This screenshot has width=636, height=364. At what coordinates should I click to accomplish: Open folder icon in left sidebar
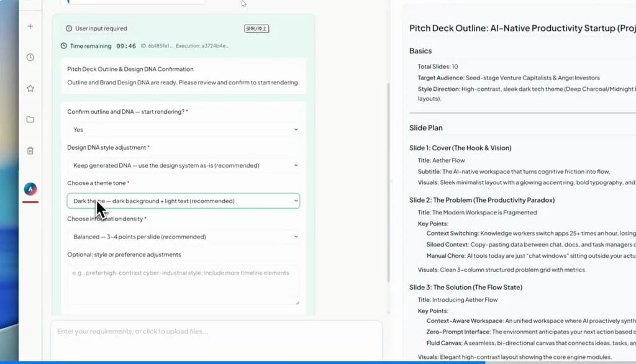click(30, 119)
